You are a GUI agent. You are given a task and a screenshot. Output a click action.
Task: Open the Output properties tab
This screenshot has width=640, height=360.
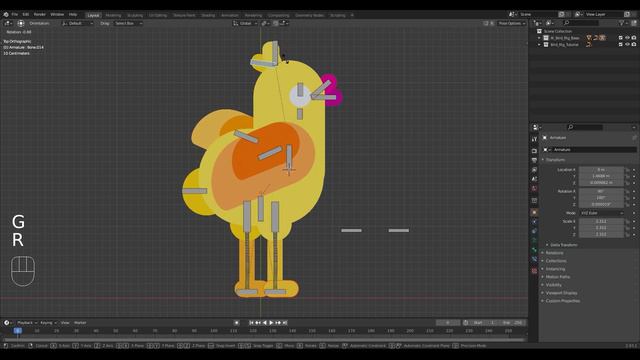click(x=534, y=160)
